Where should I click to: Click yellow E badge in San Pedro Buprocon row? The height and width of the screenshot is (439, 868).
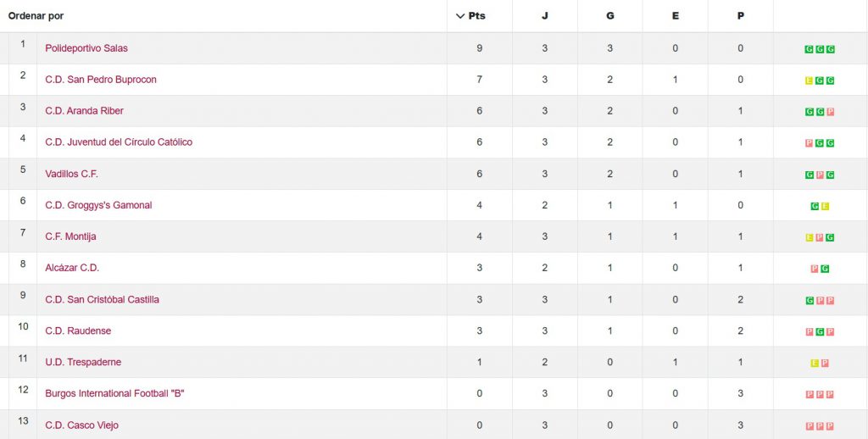click(x=810, y=81)
